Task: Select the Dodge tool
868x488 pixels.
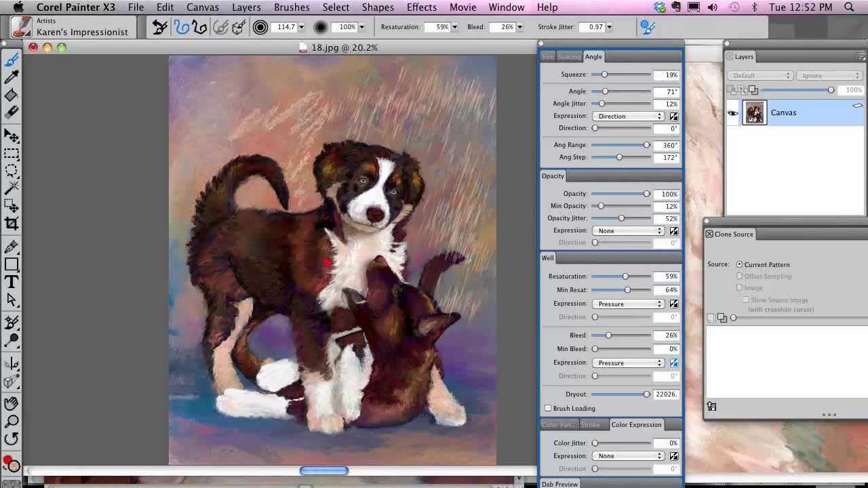Action: pyautogui.click(x=12, y=341)
